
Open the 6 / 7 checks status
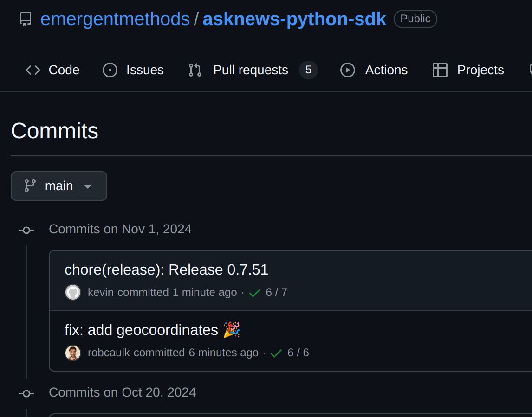click(277, 292)
